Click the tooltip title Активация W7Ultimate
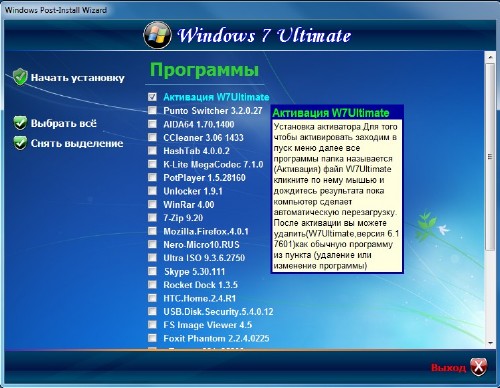 [x=331, y=113]
